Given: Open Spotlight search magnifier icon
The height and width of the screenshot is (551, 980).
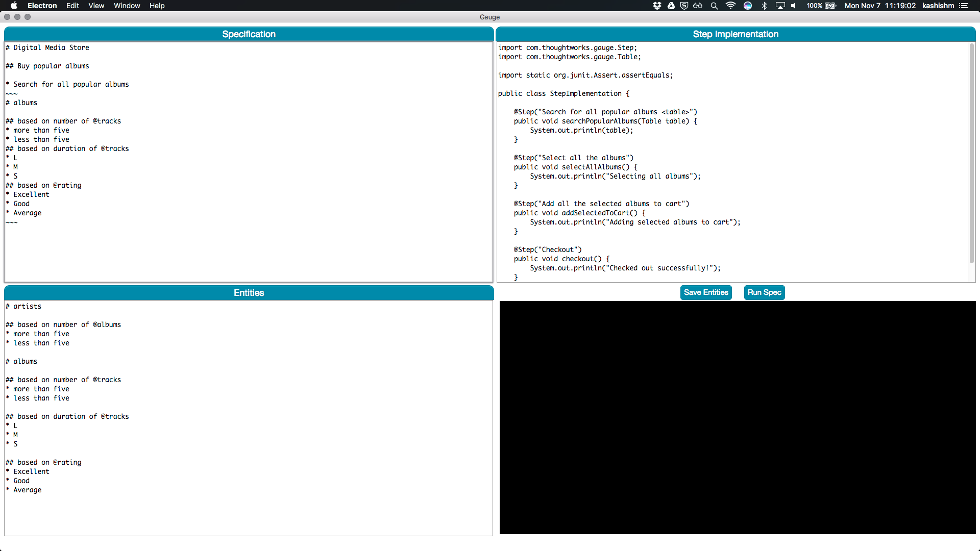Looking at the screenshot, I should (x=714, y=6).
